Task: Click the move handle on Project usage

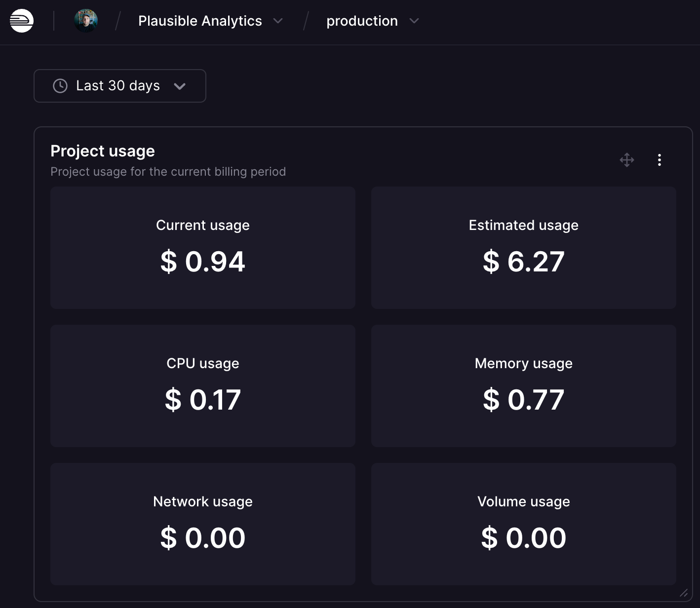Action: tap(627, 160)
